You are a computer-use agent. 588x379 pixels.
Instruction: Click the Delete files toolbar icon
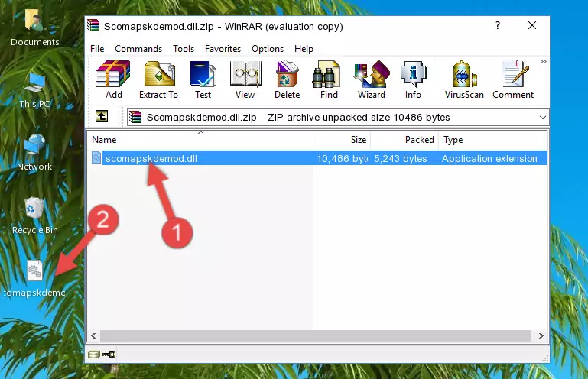pos(287,79)
